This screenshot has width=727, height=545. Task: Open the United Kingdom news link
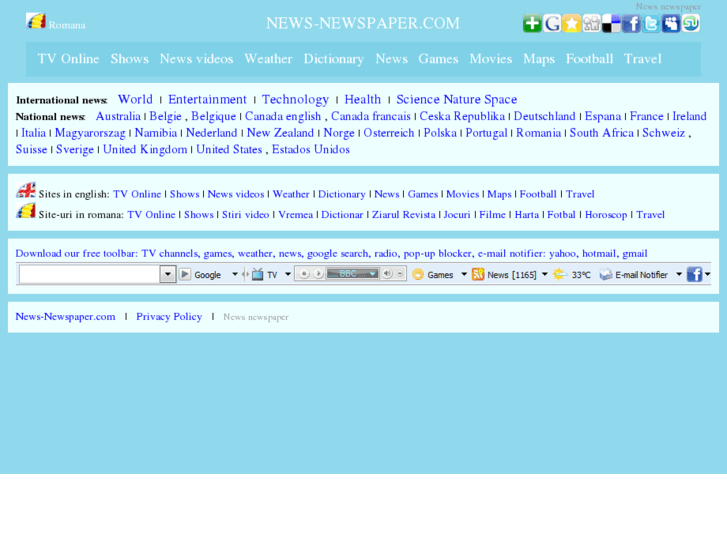[x=145, y=149]
